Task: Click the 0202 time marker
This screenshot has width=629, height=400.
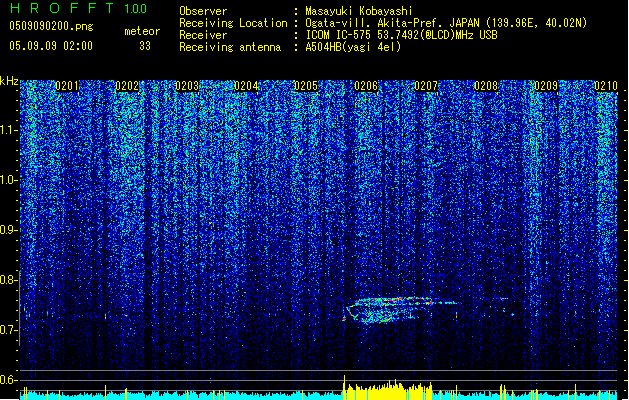Action: (x=127, y=86)
